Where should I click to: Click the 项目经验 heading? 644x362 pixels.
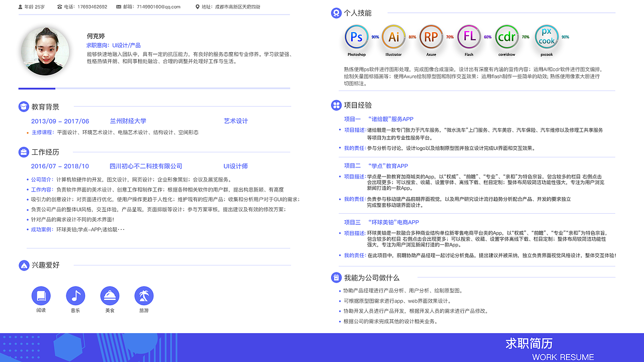(358, 105)
